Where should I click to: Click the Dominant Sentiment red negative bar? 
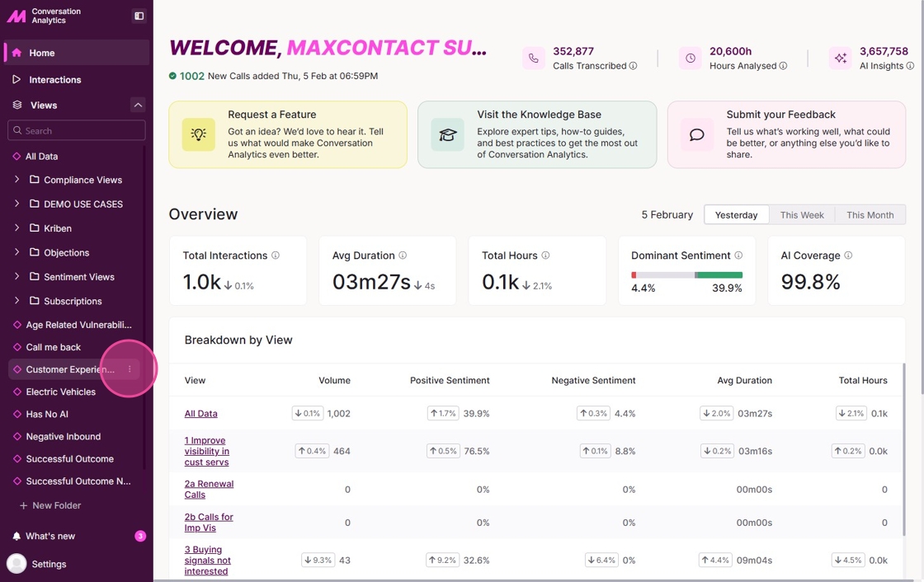point(634,275)
